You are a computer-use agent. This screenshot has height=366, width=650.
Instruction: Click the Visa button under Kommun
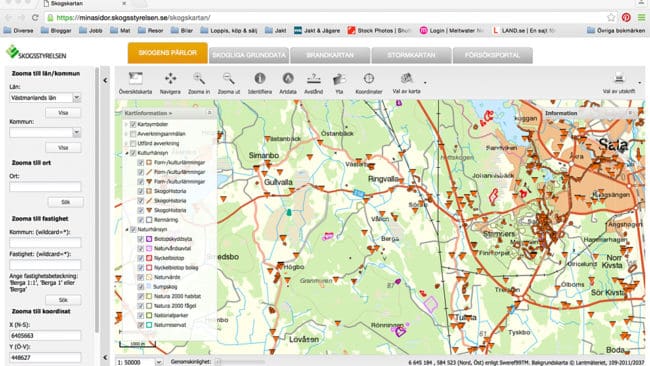click(x=63, y=148)
